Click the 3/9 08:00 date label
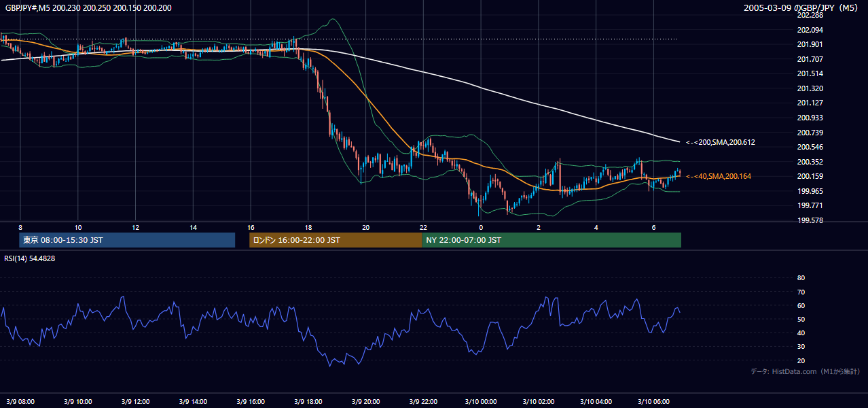 point(21,401)
